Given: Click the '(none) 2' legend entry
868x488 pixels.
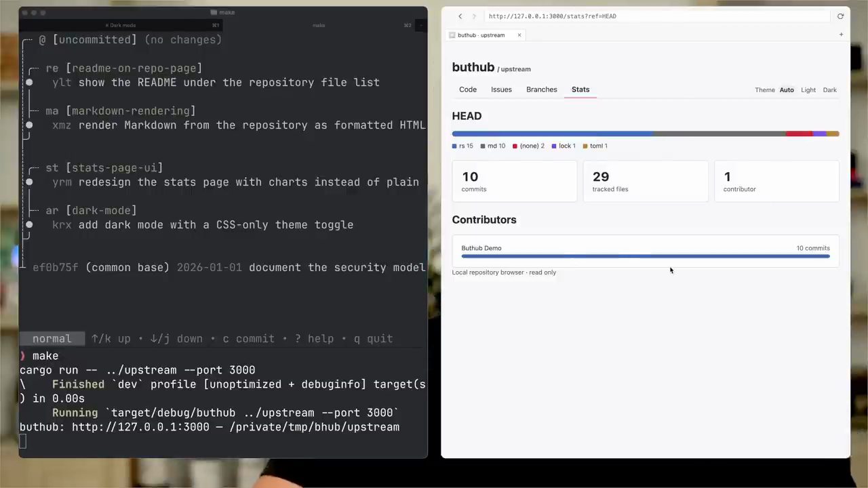Looking at the screenshot, I should 529,146.
